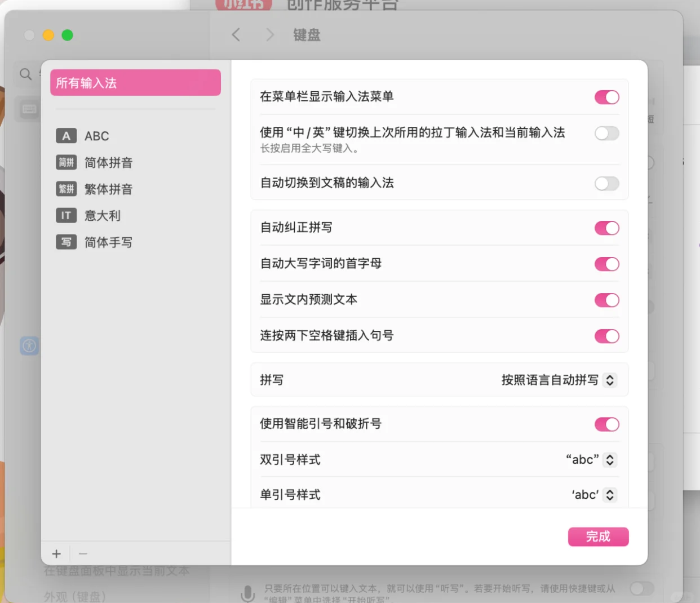This screenshot has width=700, height=603.
Task: Turn off 自动纠正拼写
Action: [606, 228]
